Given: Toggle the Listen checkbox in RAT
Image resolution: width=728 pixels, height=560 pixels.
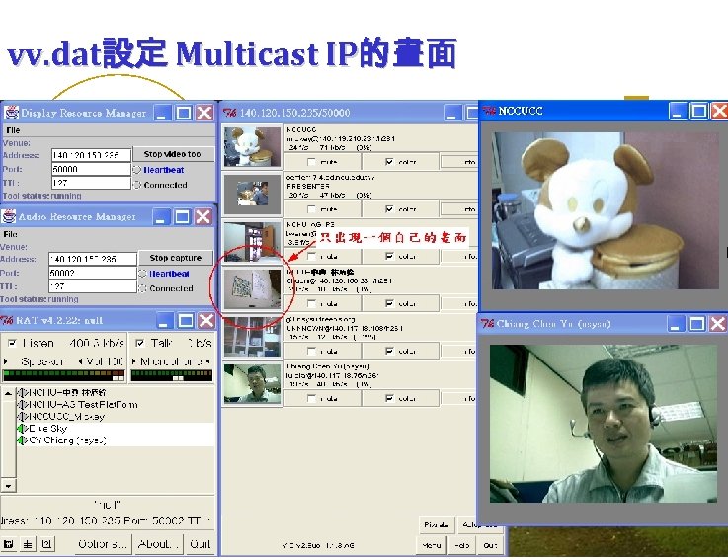Looking at the screenshot, I should click(13, 343).
